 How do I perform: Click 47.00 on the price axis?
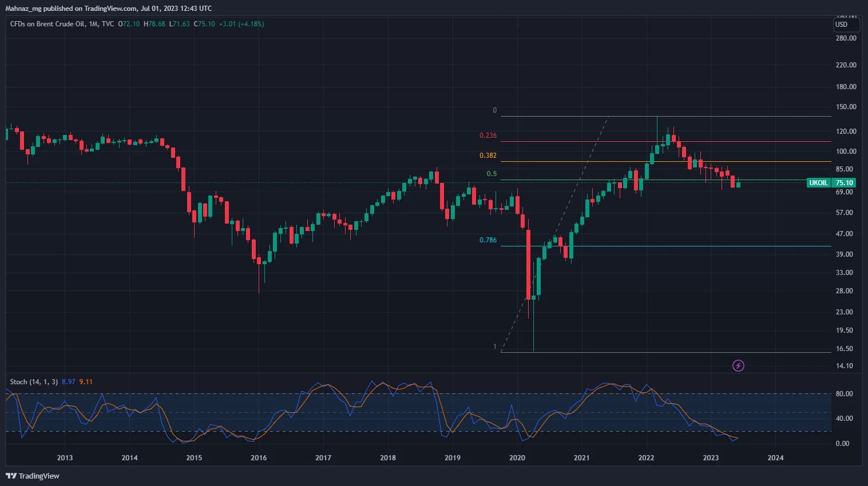tap(844, 234)
